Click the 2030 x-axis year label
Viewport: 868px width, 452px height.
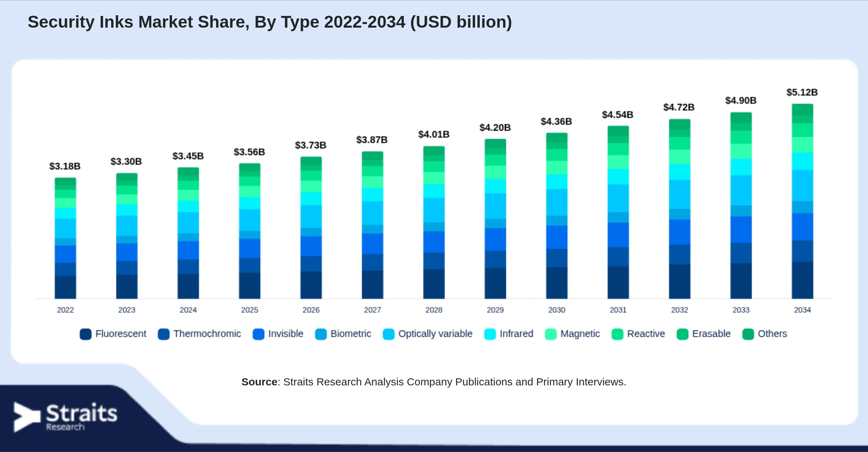[x=557, y=310]
